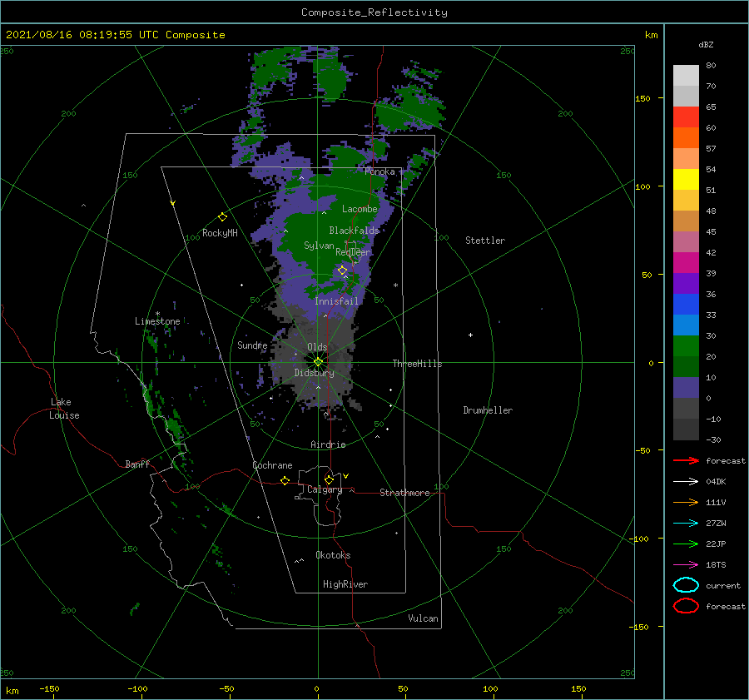749x700 pixels.
Task: Click the Okotoks label
Action: [333, 555]
